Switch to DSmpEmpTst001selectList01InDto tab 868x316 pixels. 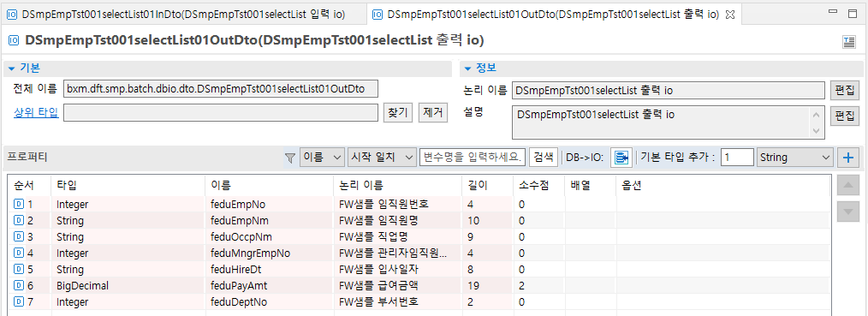coord(182,15)
